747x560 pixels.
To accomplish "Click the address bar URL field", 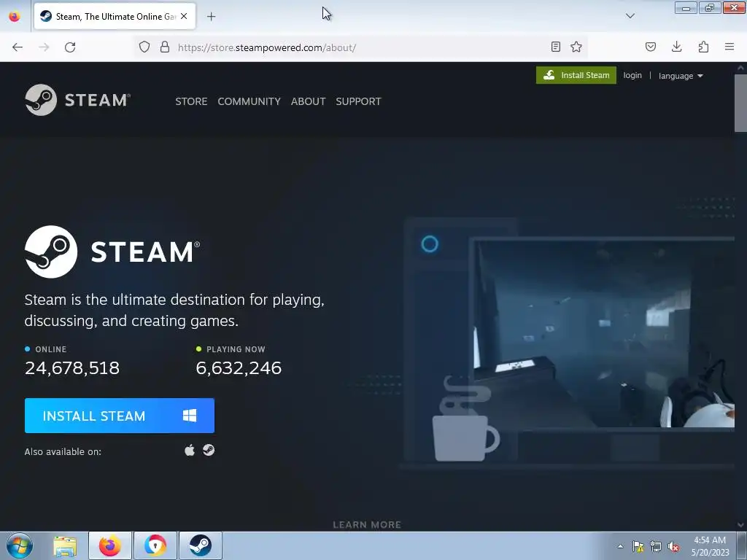I will point(362,47).
